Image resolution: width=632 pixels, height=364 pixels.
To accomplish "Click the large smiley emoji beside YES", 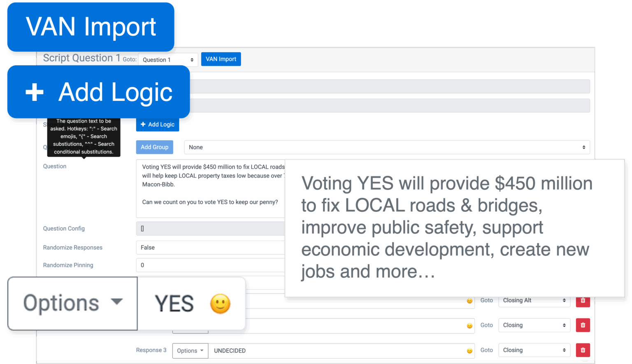I will coord(220,304).
